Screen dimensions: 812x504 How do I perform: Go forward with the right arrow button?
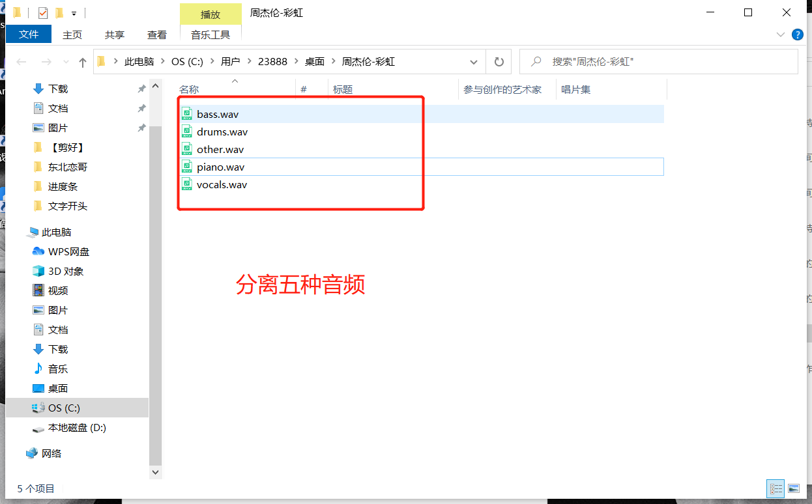pyautogui.click(x=46, y=62)
